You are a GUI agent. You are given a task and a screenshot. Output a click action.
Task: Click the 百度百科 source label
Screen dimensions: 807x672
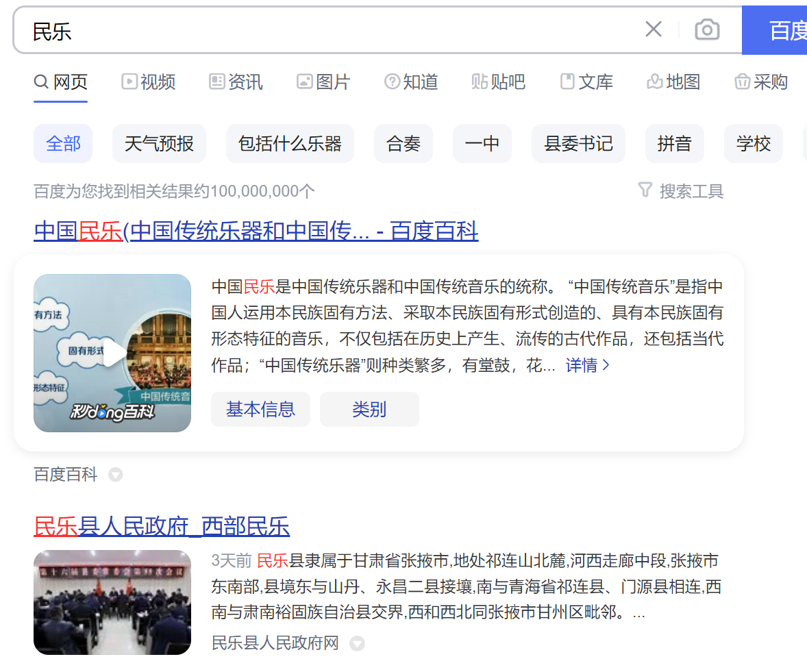tap(65, 474)
